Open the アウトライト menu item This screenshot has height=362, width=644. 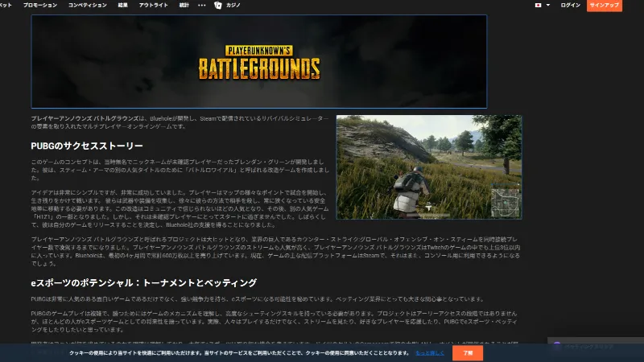point(153,5)
